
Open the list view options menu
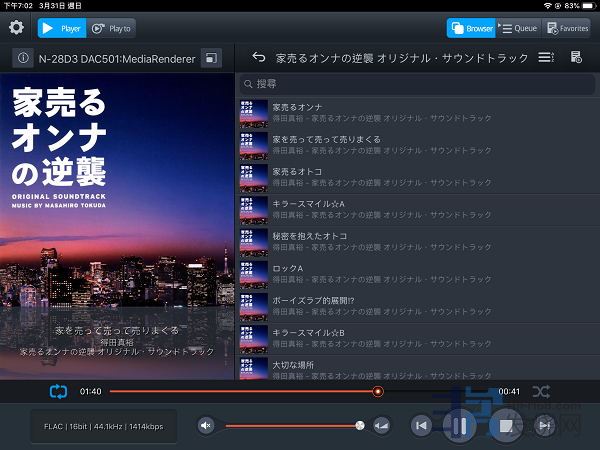pos(545,58)
